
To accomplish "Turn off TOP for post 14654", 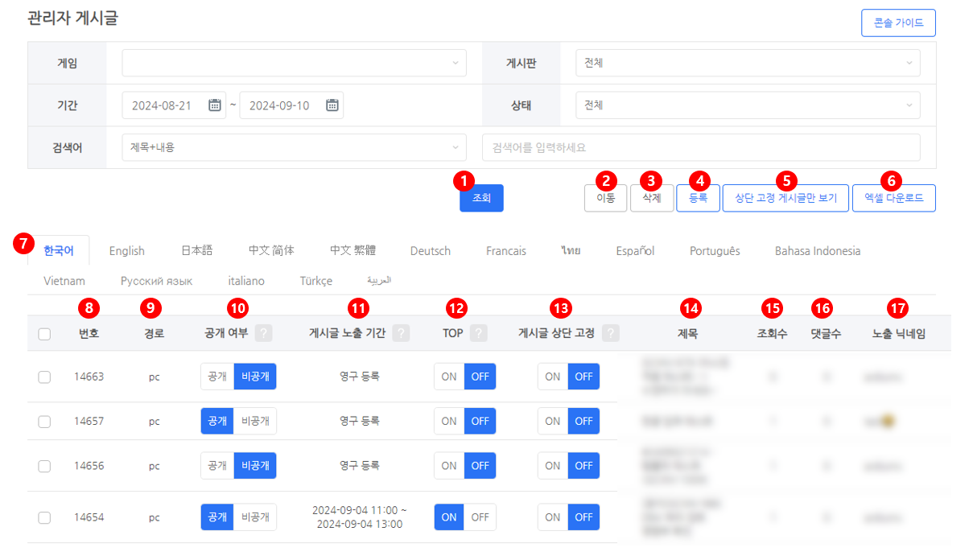I will pyautogui.click(x=480, y=517).
